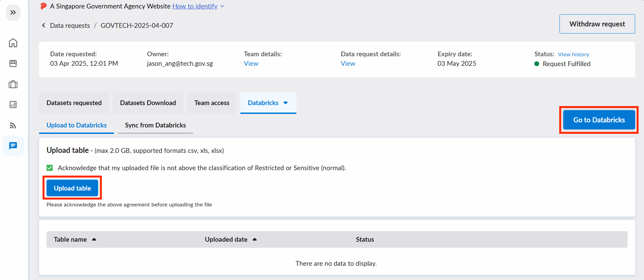Click the Upload table button
Screen dimensions: 644x280
pyautogui.click(x=72, y=188)
